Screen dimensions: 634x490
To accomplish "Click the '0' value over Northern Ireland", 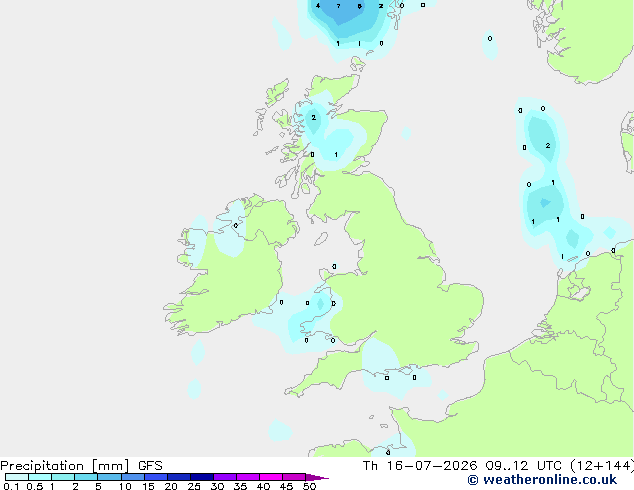I will pyautogui.click(x=236, y=225).
